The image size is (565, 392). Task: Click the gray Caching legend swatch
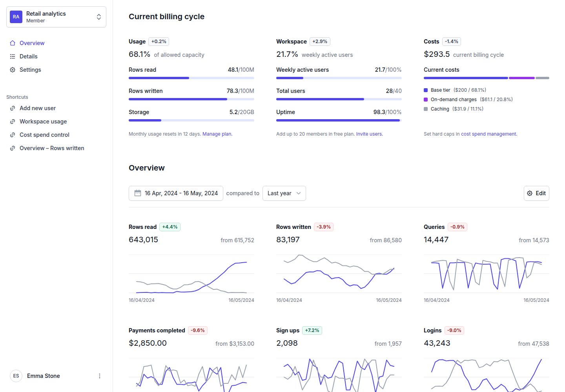coord(426,109)
